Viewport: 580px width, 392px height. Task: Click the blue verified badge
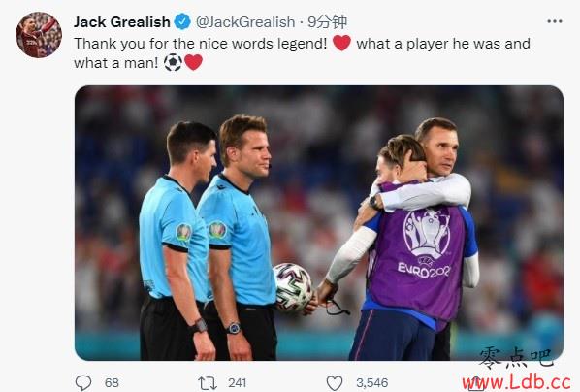pos(182,22)
